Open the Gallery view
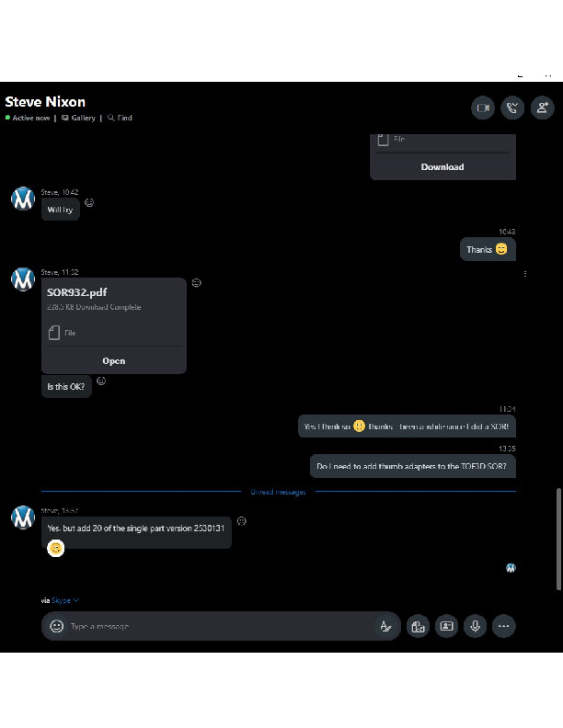The height and width of the screenshot is (728, 563). [x=78, y=118]
